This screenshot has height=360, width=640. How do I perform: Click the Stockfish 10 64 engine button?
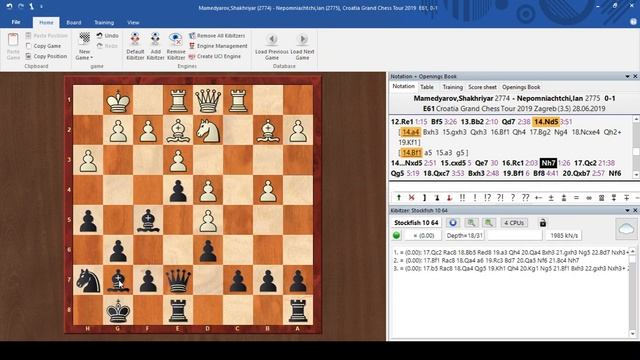(x=416, y=223)
